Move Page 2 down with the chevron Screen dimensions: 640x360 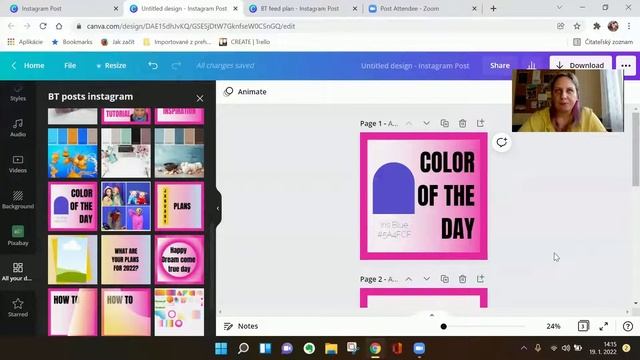click(x=427, y=279)
